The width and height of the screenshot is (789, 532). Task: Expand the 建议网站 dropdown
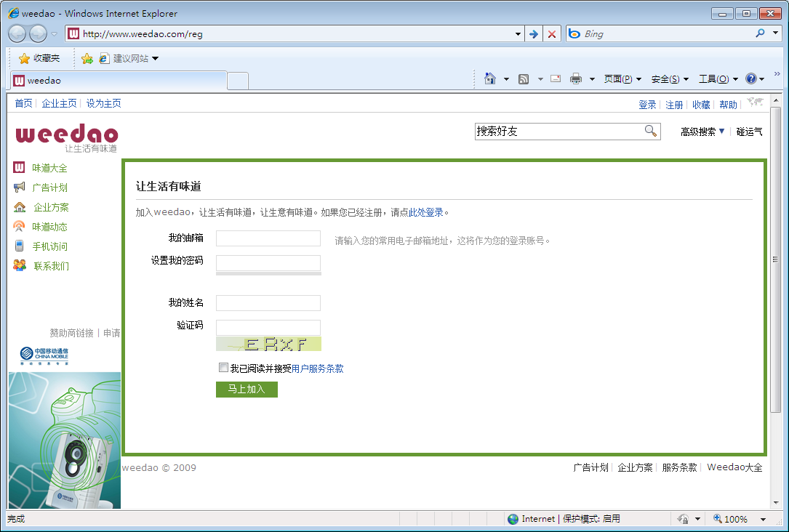point(155,59)
